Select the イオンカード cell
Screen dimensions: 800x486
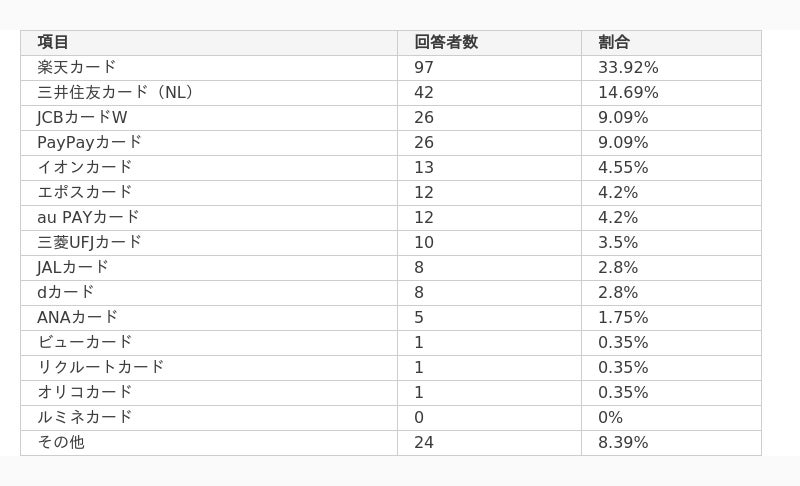[x=209, y=167]
